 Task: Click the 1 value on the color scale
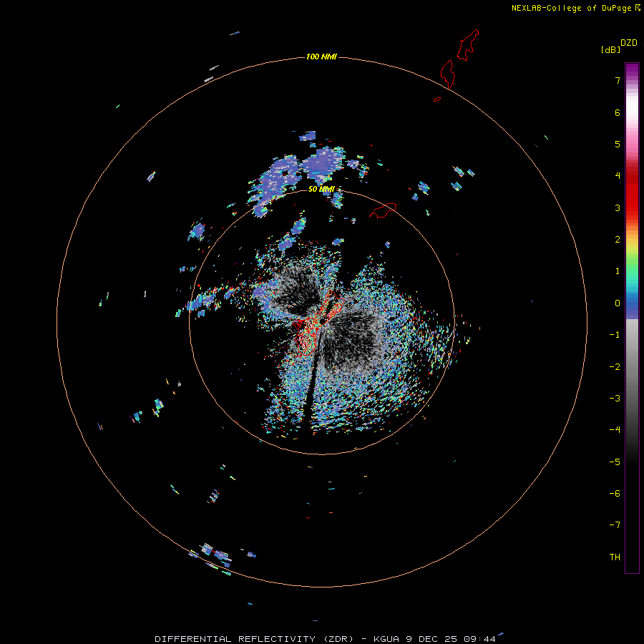(x=618, y=271)
